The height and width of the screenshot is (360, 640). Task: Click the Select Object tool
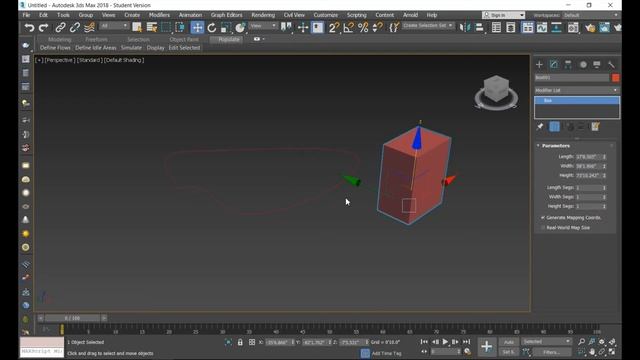pos(137,27)
